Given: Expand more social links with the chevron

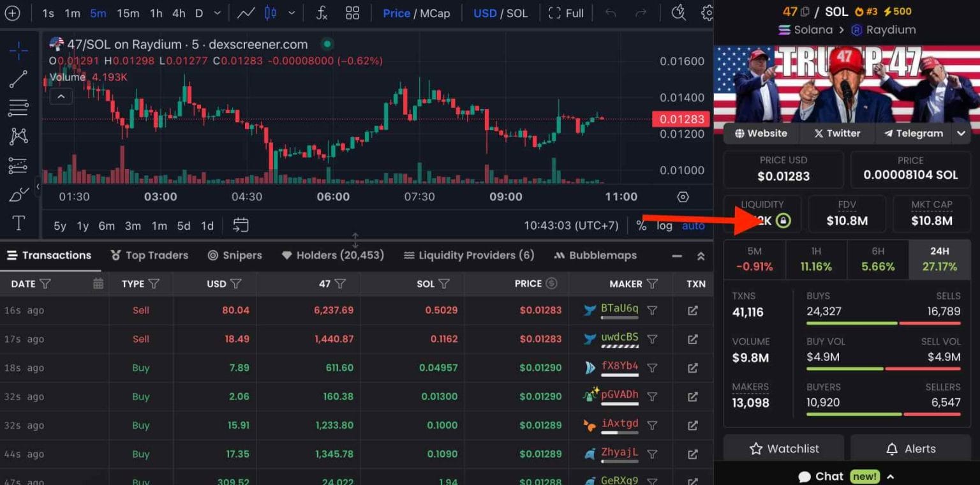Looking at the screenshot, I should click(961, 133).
